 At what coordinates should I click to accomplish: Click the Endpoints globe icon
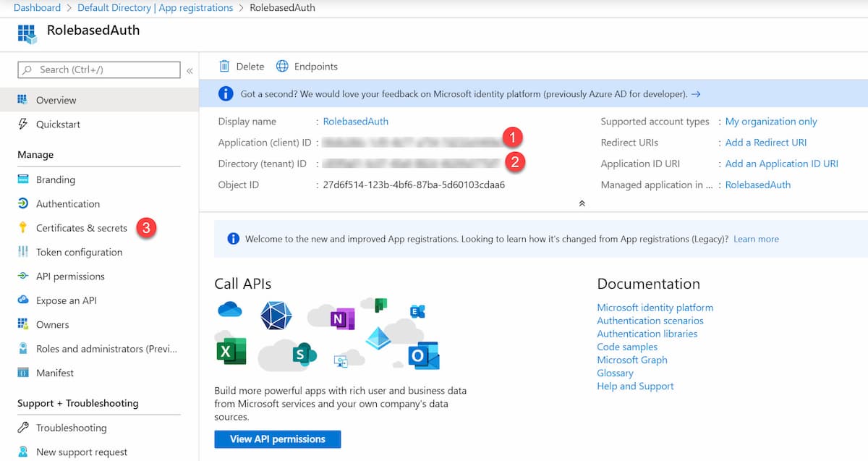tap(282, 66)
